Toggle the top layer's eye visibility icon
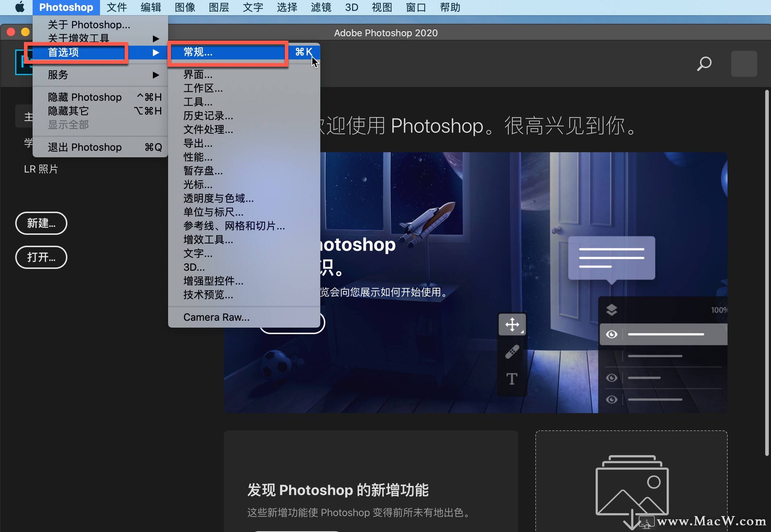Image resolution: width=771 pixels, height=532 pixels. [612, 334]
